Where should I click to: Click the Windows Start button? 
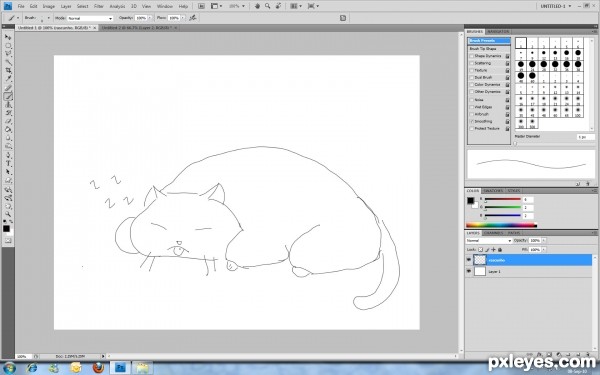tap(8, 368)
